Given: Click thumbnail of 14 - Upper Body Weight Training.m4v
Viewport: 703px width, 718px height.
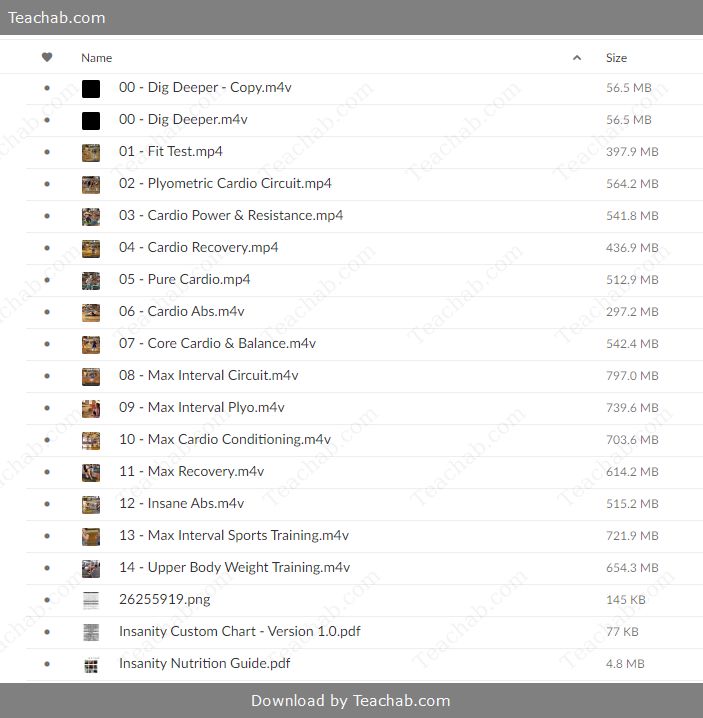Looking at the screenshot, I should 91,569.
